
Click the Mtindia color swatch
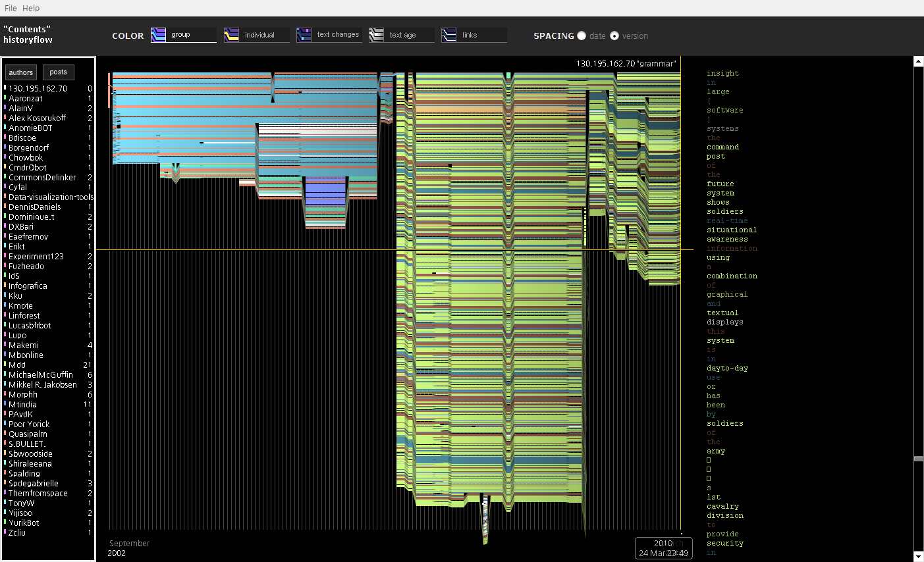tap(5, 404)
